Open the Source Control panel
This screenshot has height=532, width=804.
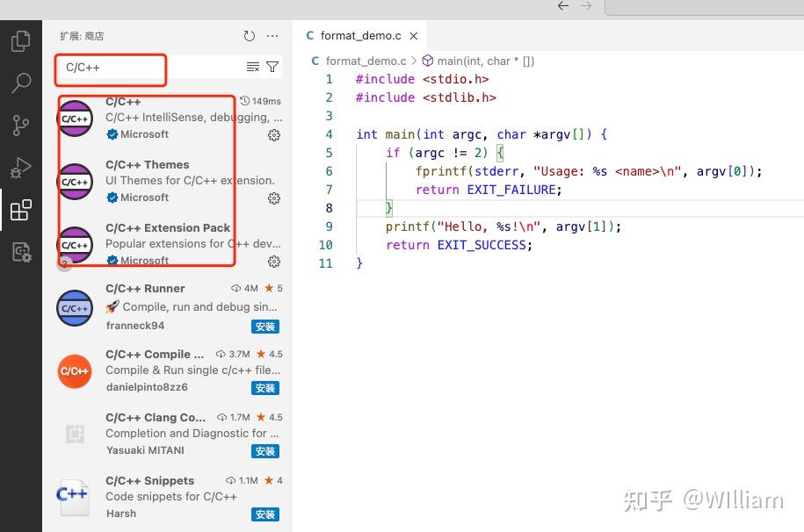coord(21,126)
